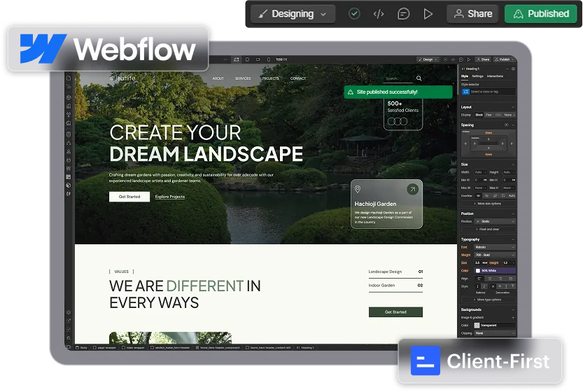Set display to Flex
The width and height of the screenshot is (583, 392).
coord(489,115)
